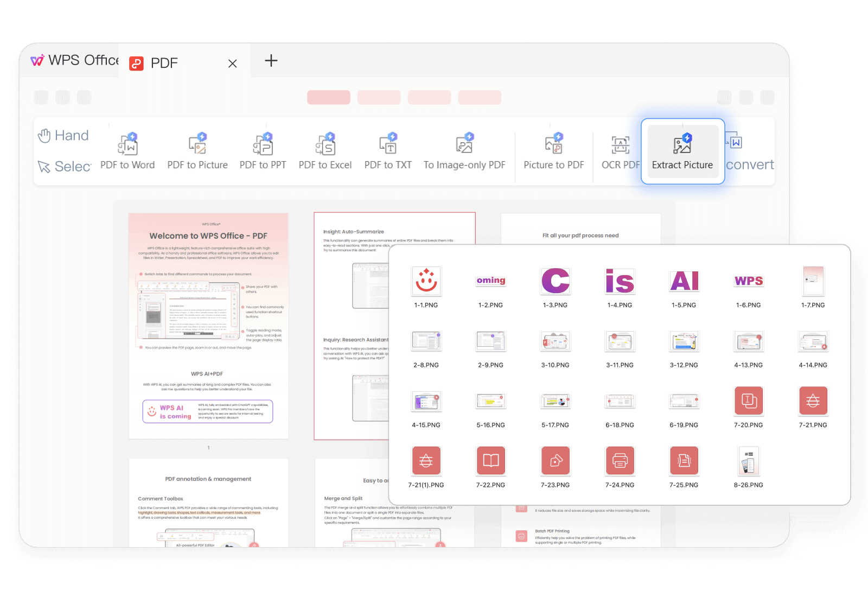Select the 2-9.PNG thumbnail

pyautogui.click(x=490, y=341)
